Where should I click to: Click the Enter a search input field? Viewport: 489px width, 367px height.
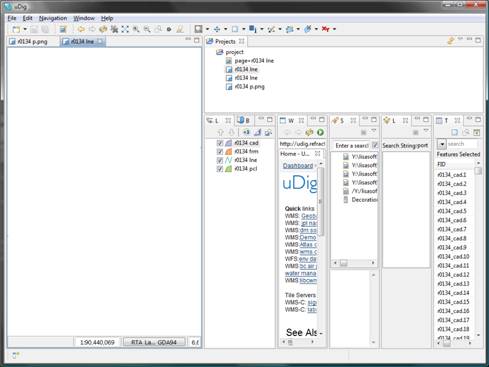(x=352, y=146)
